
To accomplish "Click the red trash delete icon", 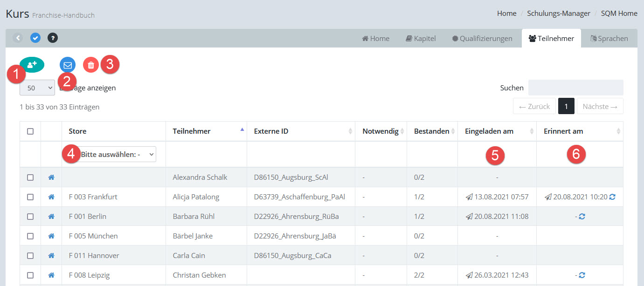I will click(x=91, y=65).
